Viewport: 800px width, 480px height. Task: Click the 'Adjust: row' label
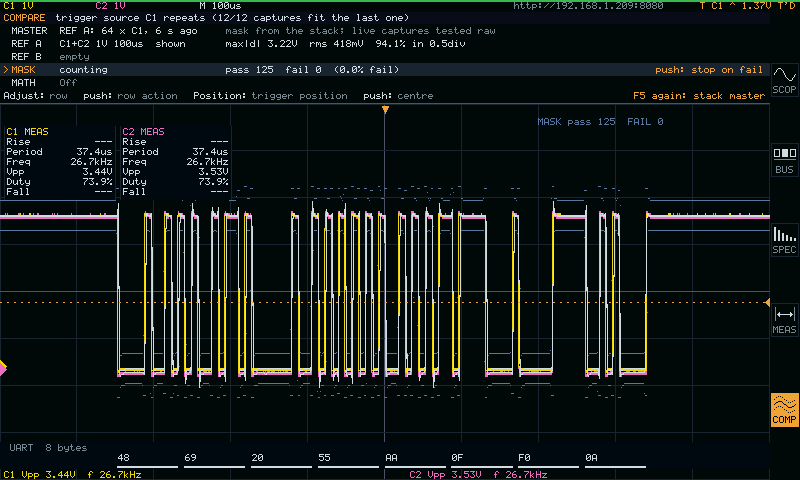pyautogui.click(x=35, y=95)
